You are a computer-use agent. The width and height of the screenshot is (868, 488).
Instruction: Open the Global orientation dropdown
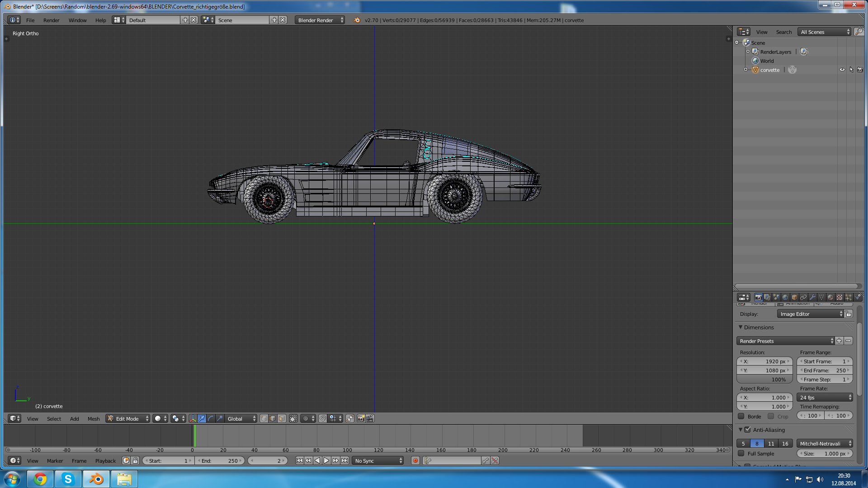(241, 418)
